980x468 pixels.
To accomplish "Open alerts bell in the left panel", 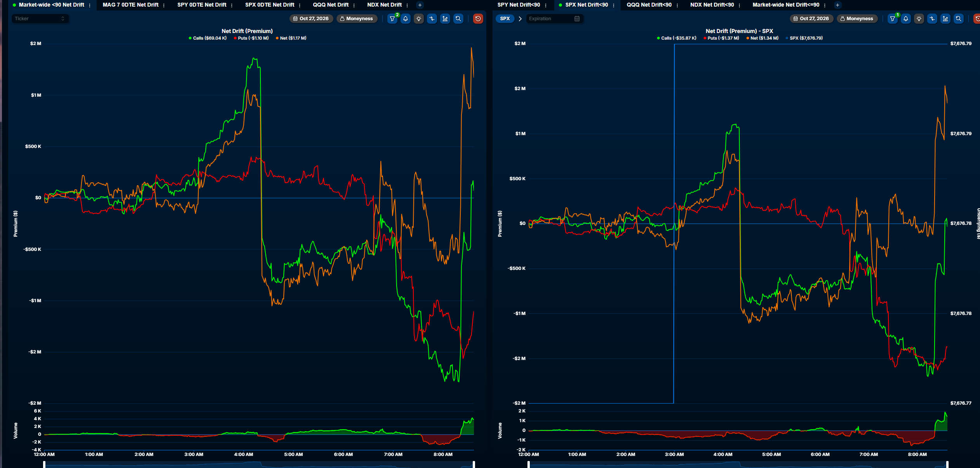I will [406, 19].
